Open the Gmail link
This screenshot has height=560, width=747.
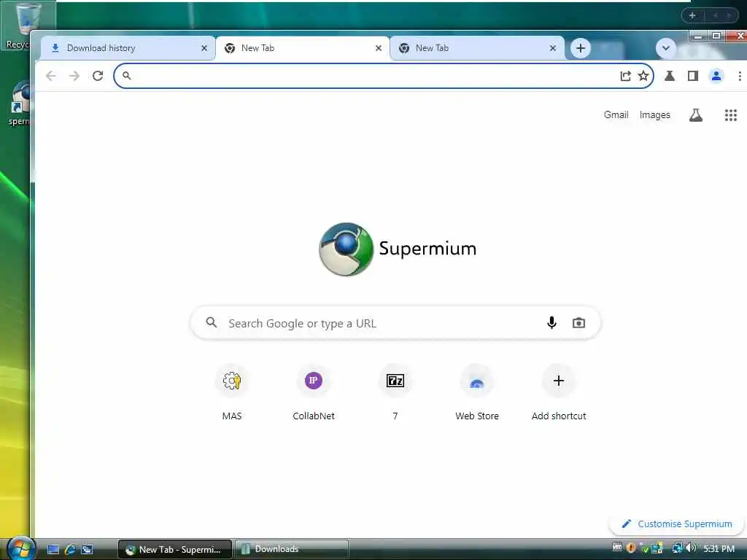(616, 114)
